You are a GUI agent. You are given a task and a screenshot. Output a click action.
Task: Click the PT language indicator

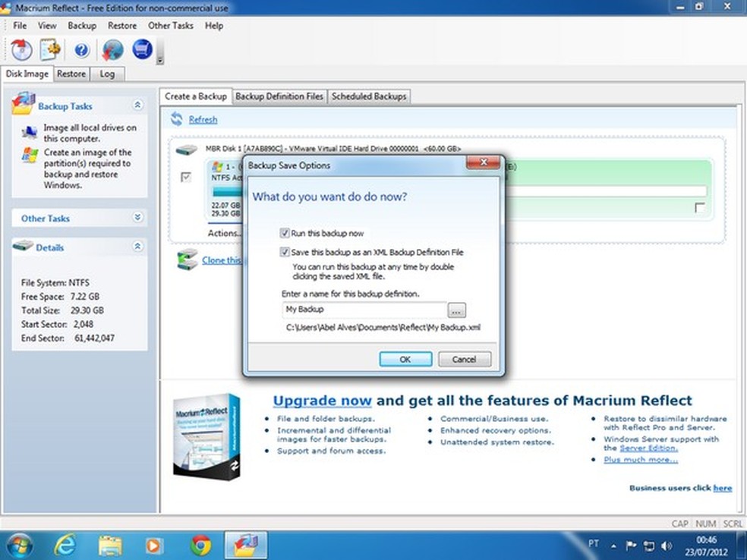594,543
